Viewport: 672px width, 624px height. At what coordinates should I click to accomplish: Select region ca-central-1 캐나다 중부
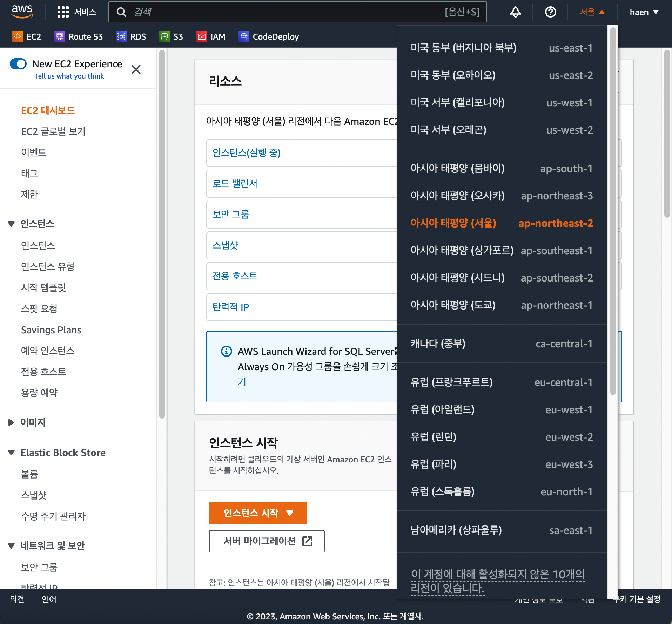click(x=502, y=344)
